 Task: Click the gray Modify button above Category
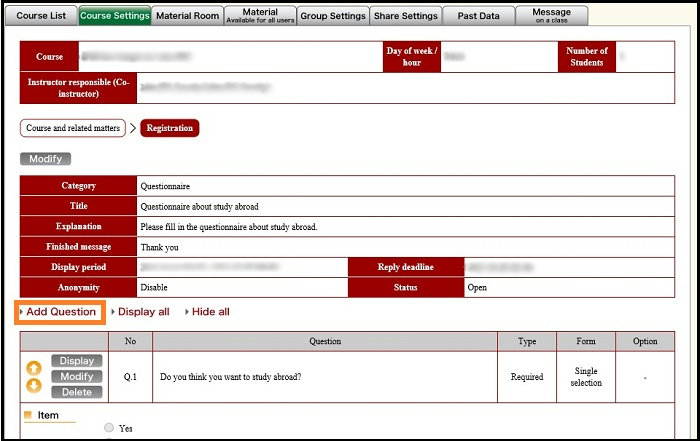click(x=45, y=159)
